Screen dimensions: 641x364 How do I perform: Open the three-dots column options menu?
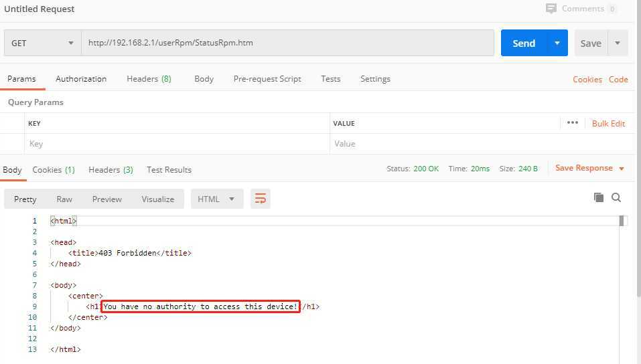click(x=572, y=122)
